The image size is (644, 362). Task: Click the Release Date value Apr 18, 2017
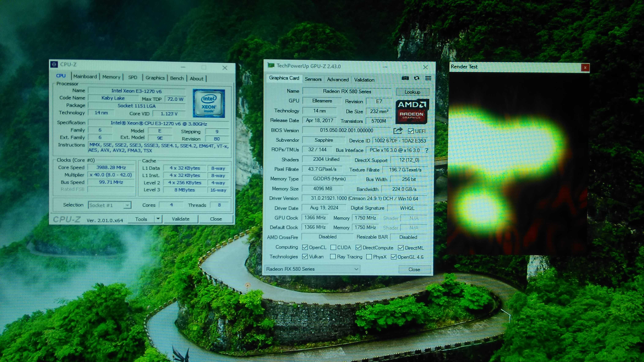[320, 120]
